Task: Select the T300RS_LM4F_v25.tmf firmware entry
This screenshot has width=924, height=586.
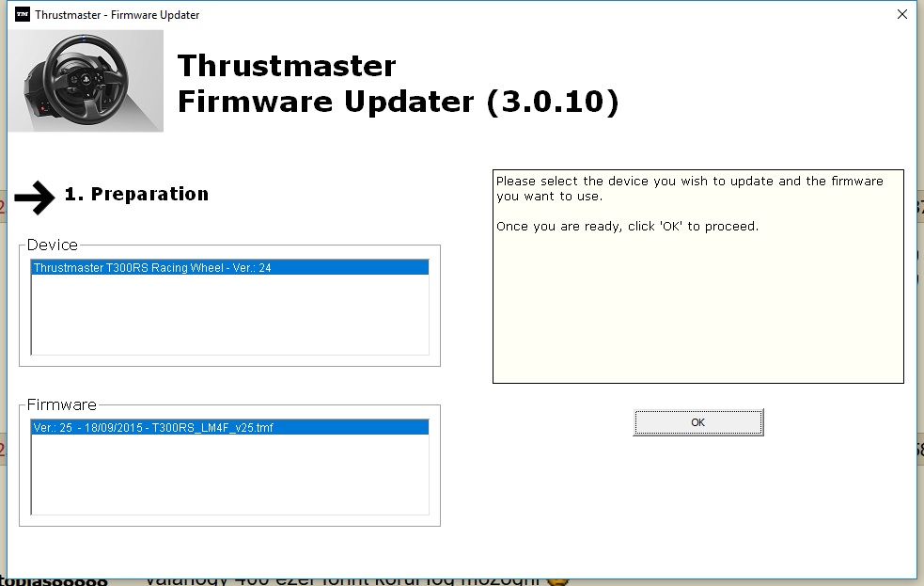Action: [229, 427]
